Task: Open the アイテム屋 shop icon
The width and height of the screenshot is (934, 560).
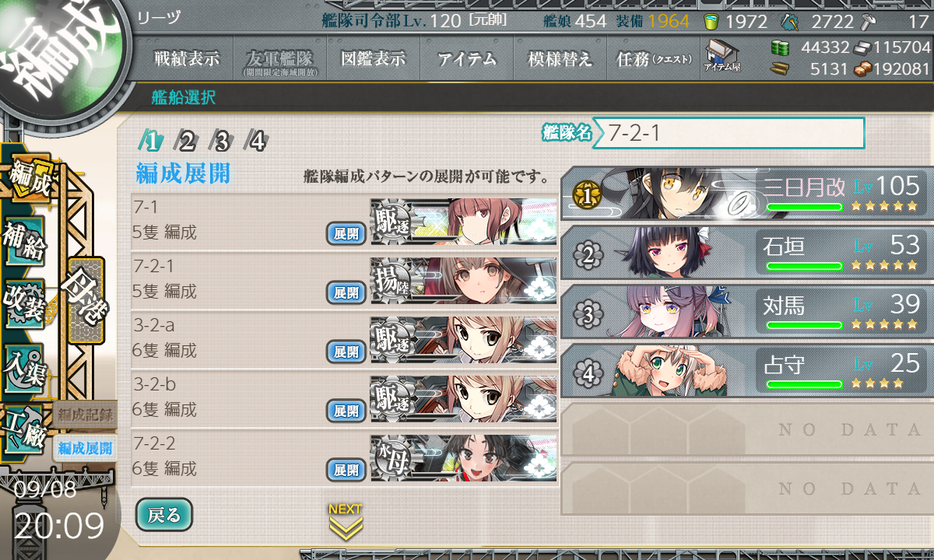Action: (x=722, y=56)
